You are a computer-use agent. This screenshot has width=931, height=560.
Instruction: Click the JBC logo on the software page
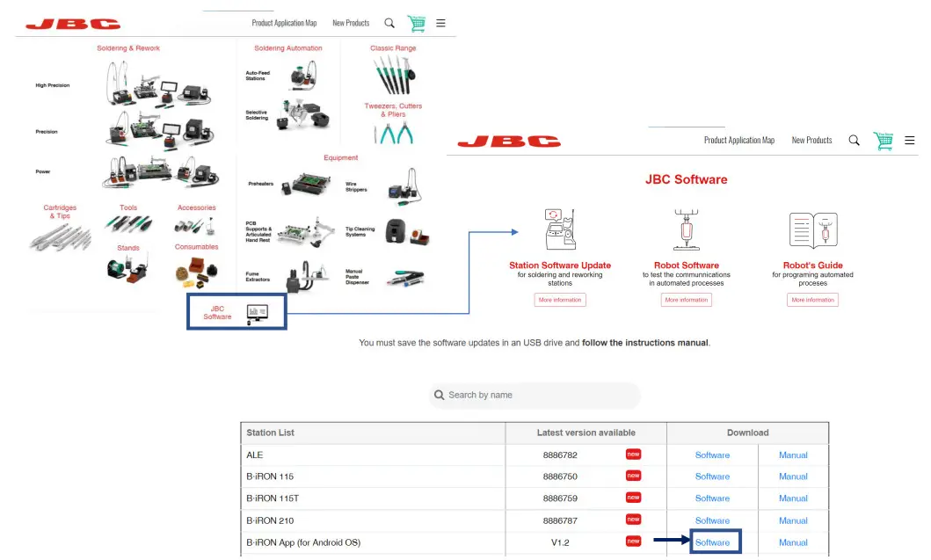point(508,140)
